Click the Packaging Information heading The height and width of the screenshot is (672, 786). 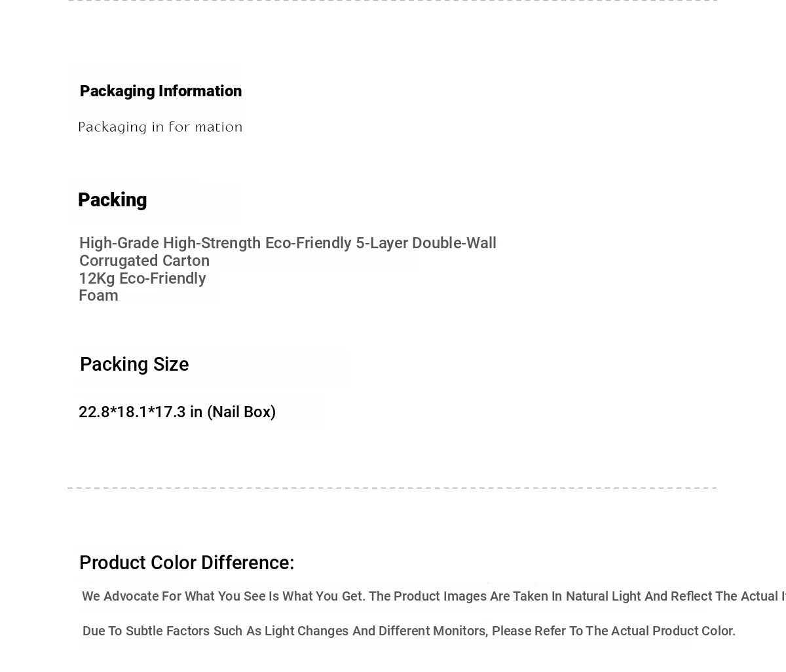[160, 91]
